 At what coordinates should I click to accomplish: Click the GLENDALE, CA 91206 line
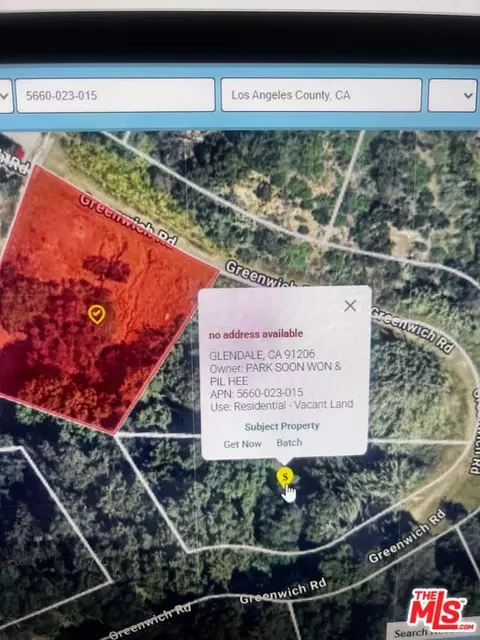[262, 354]
